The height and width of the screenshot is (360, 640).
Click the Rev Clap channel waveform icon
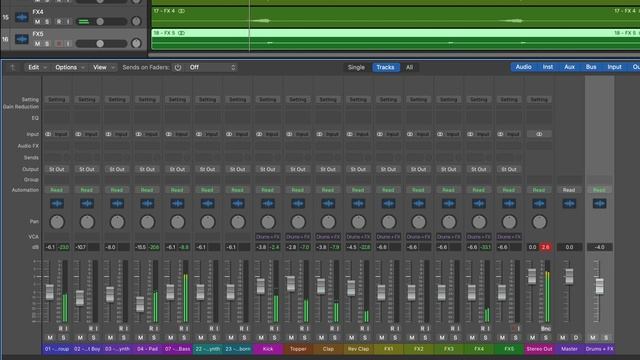coord(358,203)
